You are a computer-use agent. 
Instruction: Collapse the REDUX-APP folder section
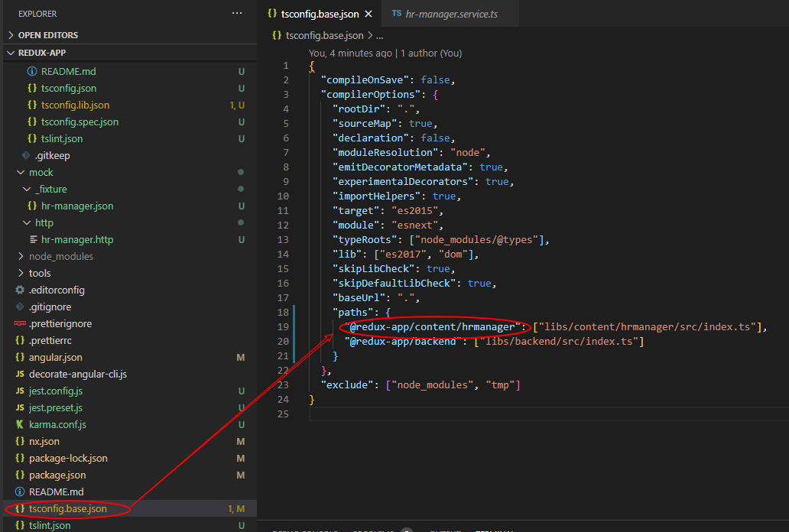tap(42, 53)
